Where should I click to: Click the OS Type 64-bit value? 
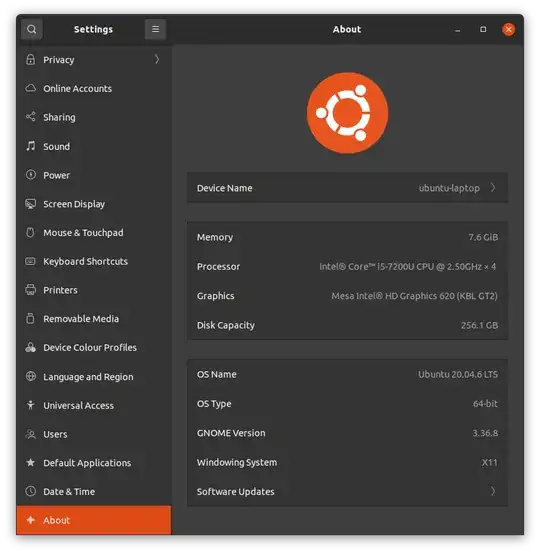click(x=485, y=403)
